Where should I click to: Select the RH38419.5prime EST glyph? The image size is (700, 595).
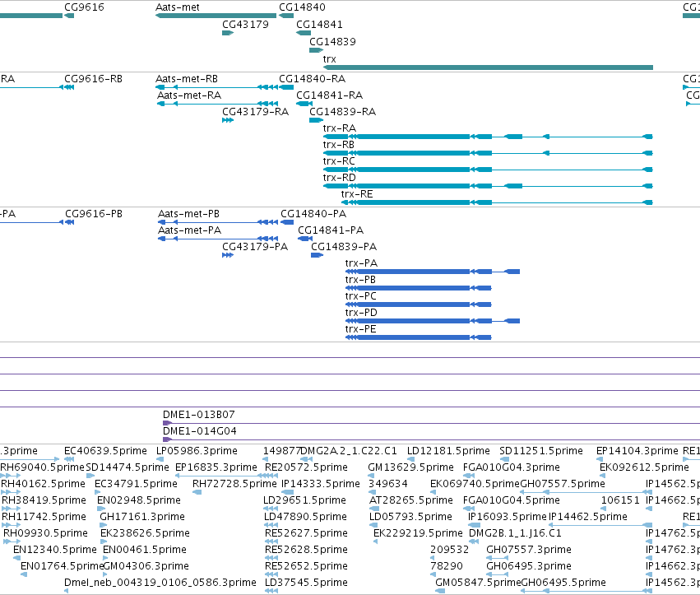point(12,509)
